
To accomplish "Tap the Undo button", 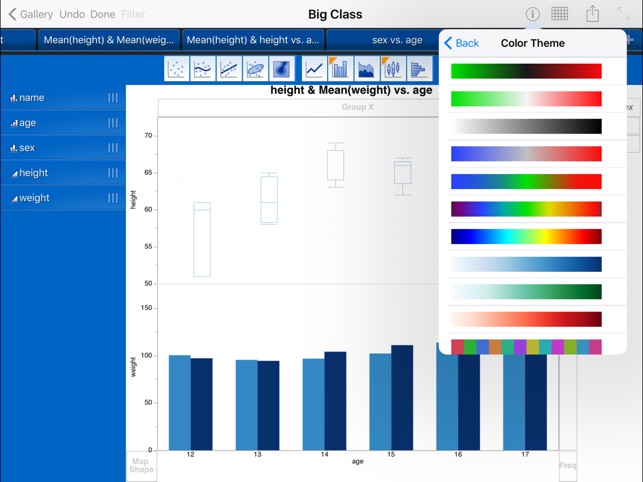I will click(x=72, y=14).
